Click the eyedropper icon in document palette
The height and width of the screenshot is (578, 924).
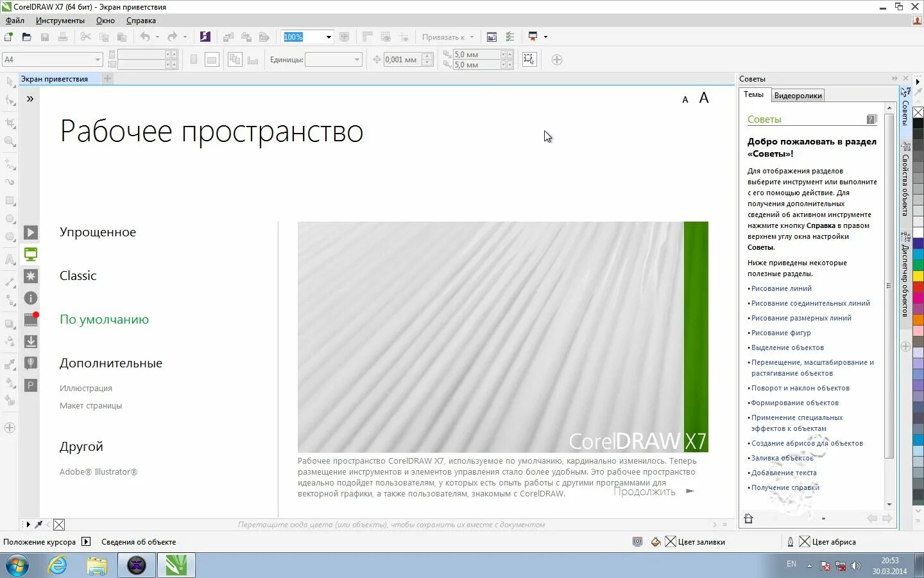38,525
